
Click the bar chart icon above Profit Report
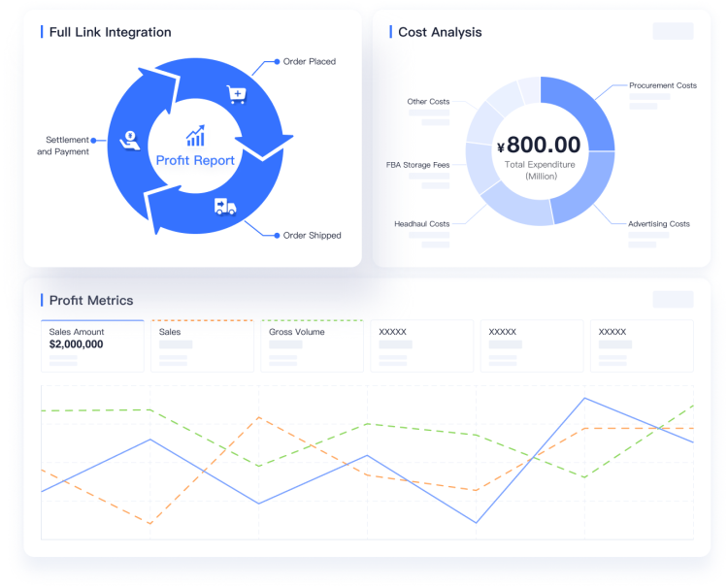pos(195,136)
